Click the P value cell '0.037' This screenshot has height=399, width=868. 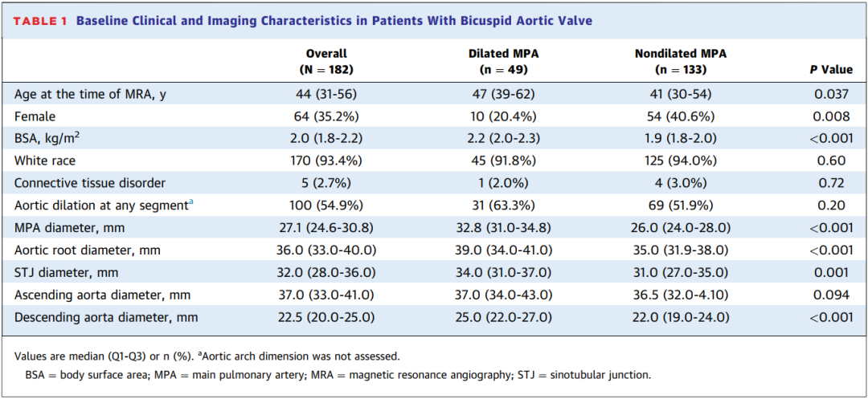(x=831, y=94)
